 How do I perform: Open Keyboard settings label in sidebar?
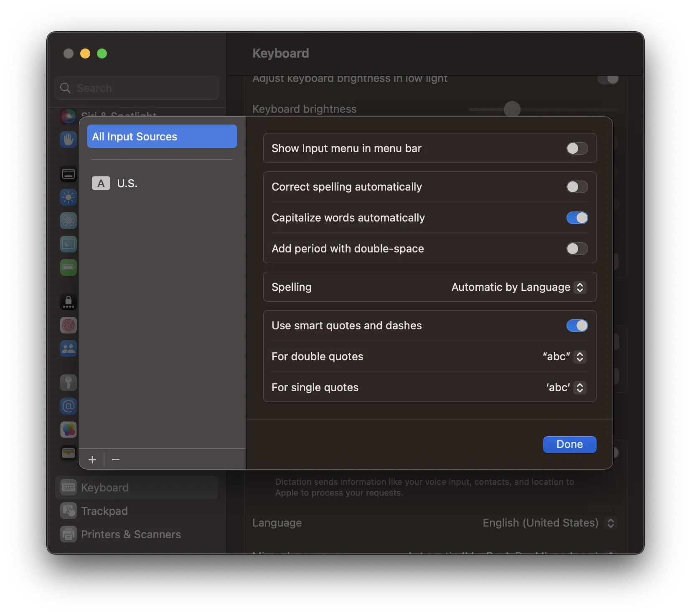104,488
